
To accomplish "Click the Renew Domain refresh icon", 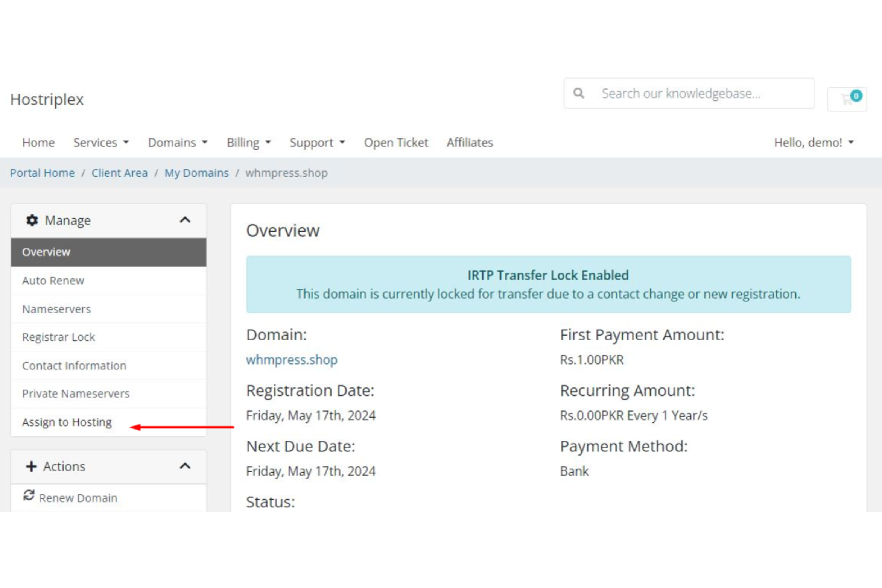I will pos(29,495).
